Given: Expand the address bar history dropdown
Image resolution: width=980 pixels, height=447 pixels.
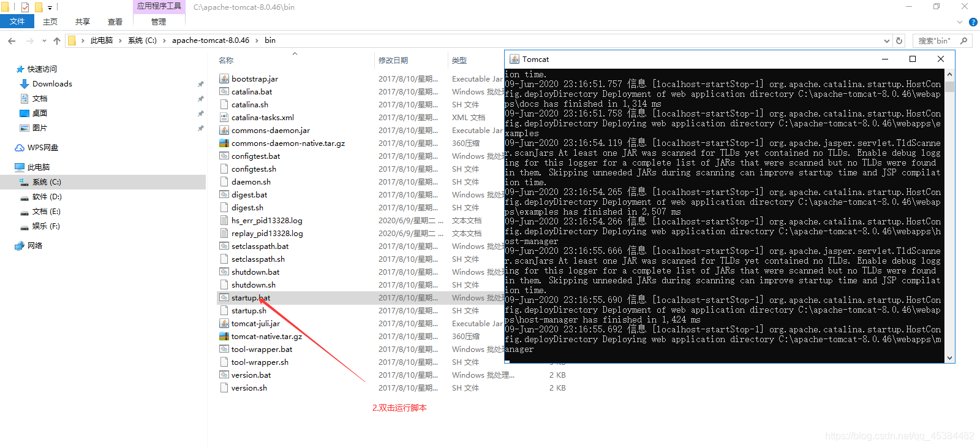Looking at the screenshot, I should point(887,40).
